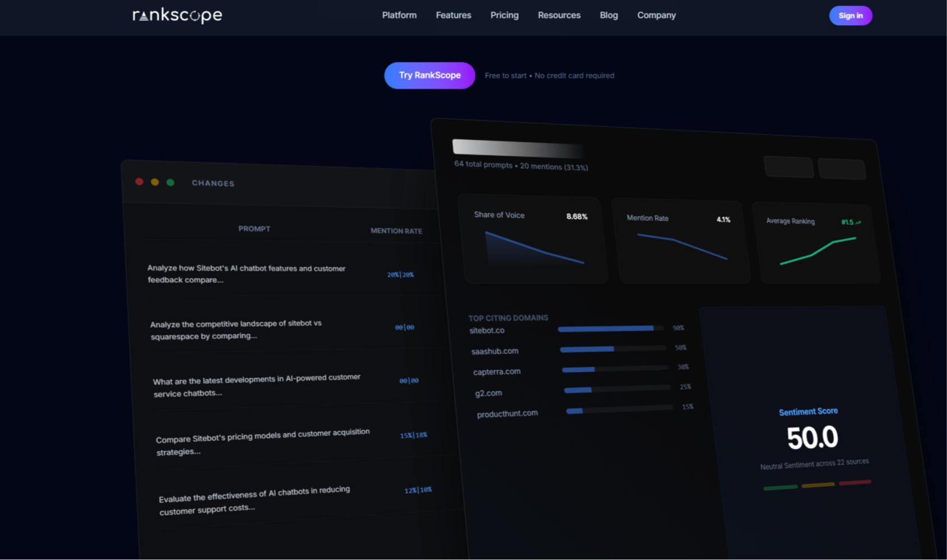This screenshot has width=947, height=560.
Task: Select the g2.com domain
Action: (489, 393)
